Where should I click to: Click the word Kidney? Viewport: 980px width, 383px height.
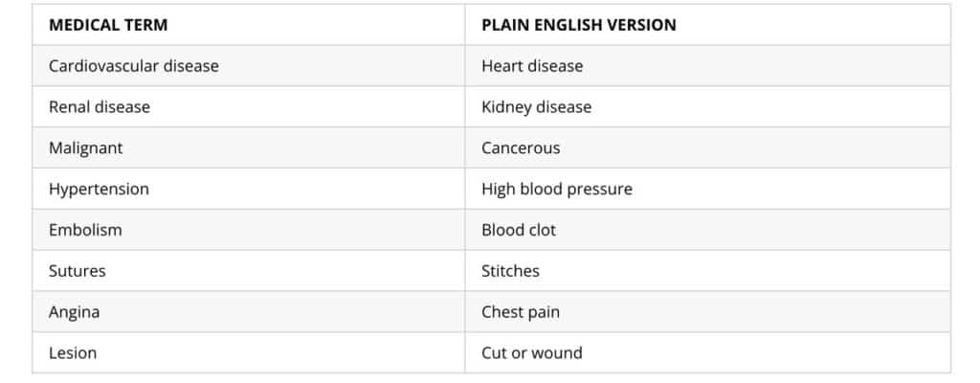[506, 107]
